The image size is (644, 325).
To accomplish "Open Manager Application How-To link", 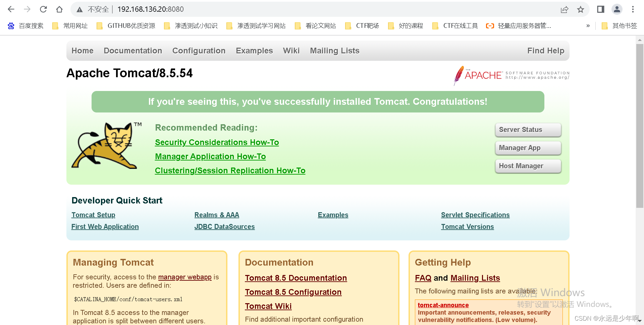I will click(210, 156).
